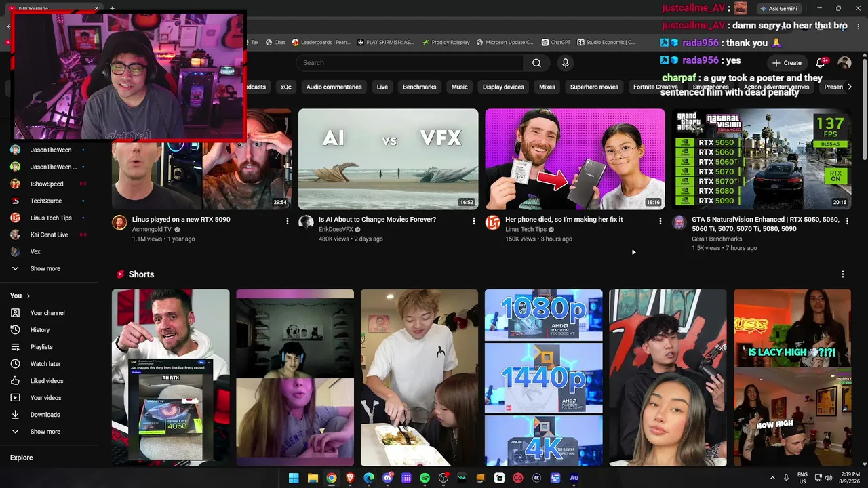
Task: Open the Kai Cenat Live subscription
Action: coord(48,235)
